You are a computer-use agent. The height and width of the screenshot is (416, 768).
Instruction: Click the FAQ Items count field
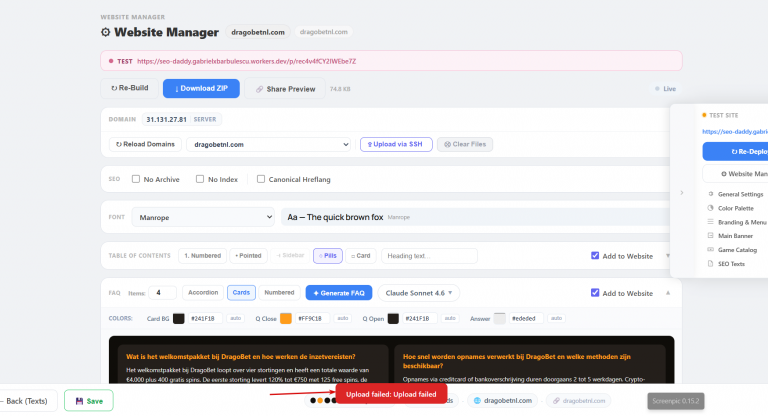(x=162, y=293)
